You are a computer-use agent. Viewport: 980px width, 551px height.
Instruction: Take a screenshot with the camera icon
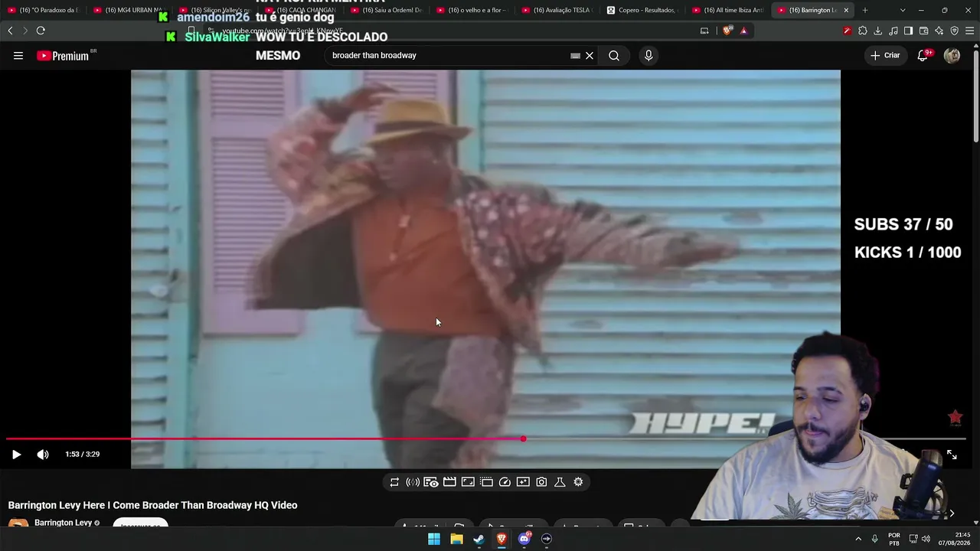coord(541,482)
